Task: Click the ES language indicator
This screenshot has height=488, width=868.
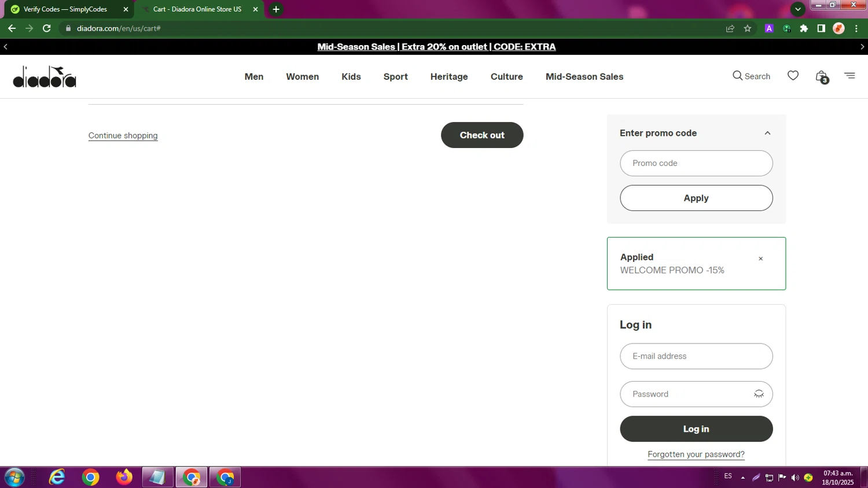Action: coord(728,476)
